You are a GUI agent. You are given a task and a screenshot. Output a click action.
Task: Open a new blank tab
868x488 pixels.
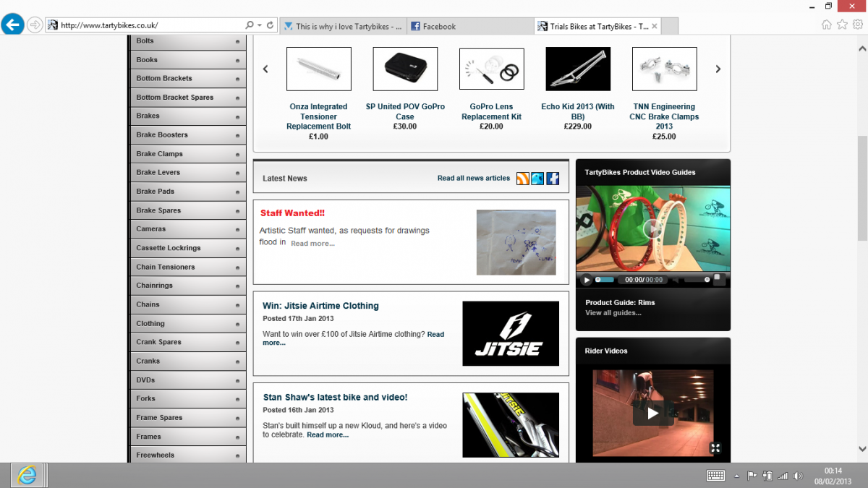671,26
